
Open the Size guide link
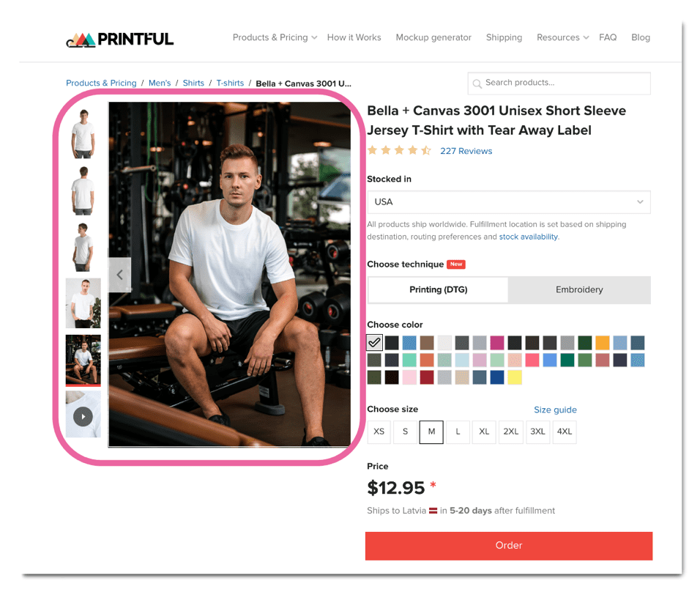(555, 410)
